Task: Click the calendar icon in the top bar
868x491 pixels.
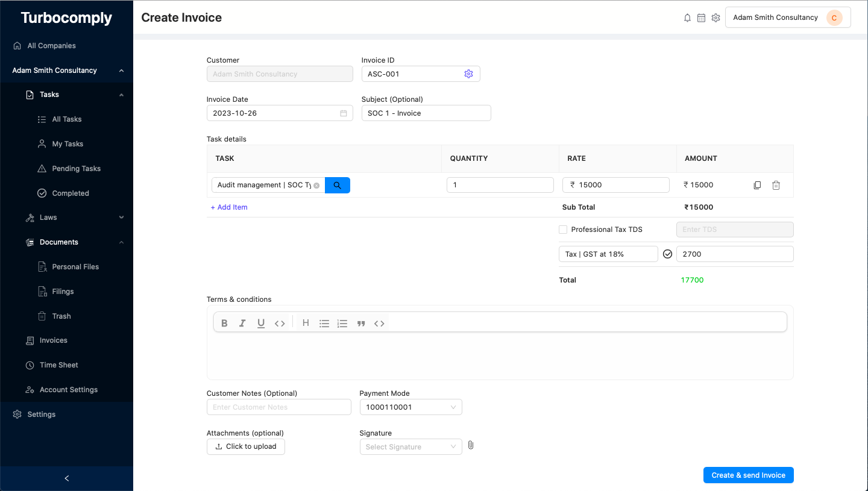Action: pyautogui.click(x=701, y=17)
